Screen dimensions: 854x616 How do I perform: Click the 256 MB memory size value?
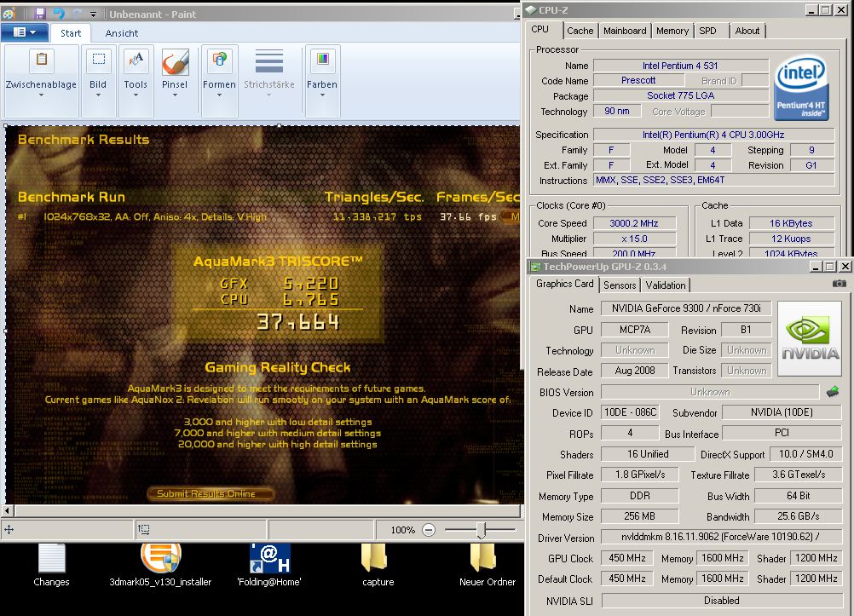[x=640, y=516]
